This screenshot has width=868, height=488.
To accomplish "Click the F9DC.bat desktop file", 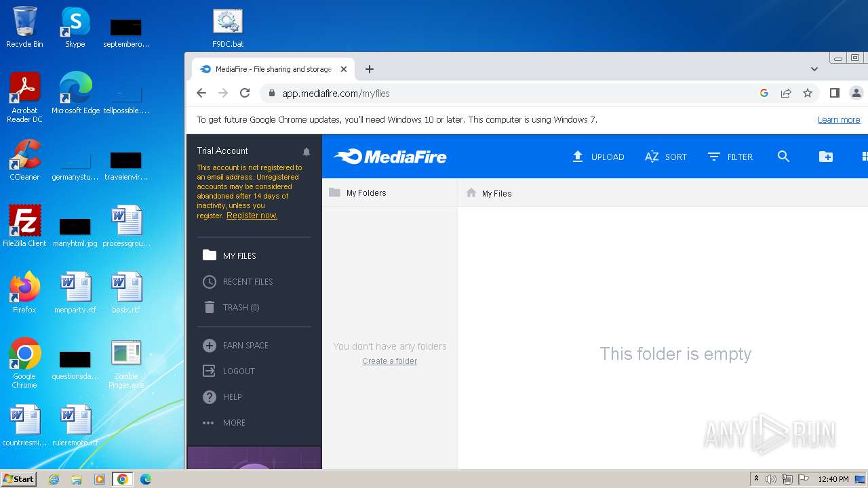I will pos(228,28).
